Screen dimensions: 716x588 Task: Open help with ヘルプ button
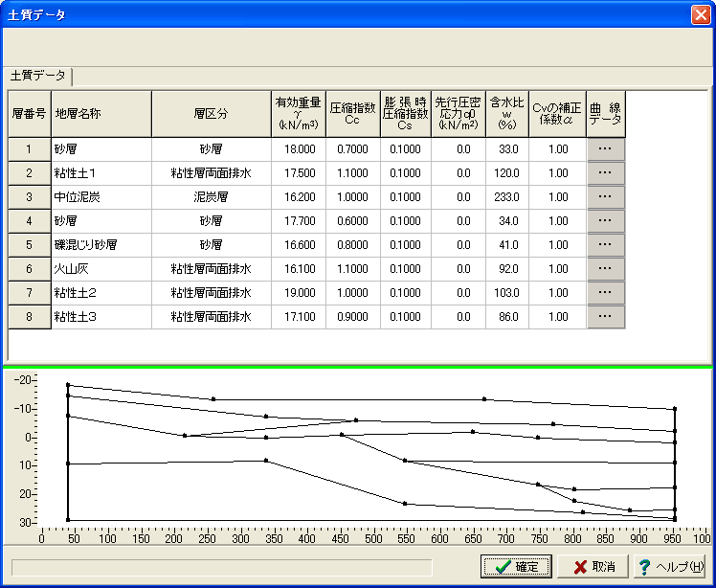click(671, 566)
